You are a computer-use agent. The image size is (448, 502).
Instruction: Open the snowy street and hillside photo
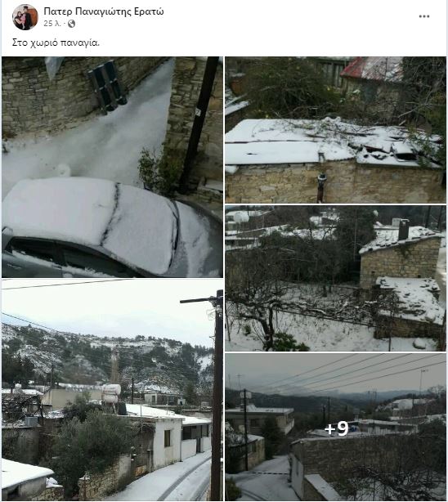click(x=112, y=390)
